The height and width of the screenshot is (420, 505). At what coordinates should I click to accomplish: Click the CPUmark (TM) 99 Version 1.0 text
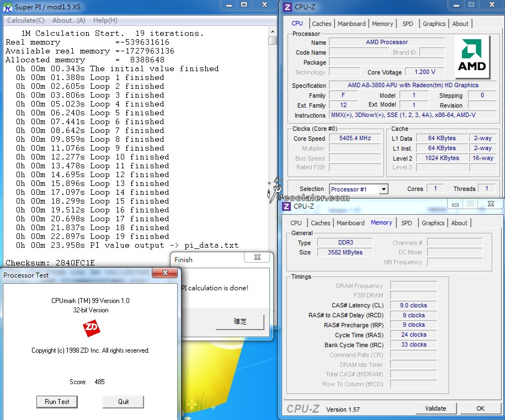click(91, 301)
